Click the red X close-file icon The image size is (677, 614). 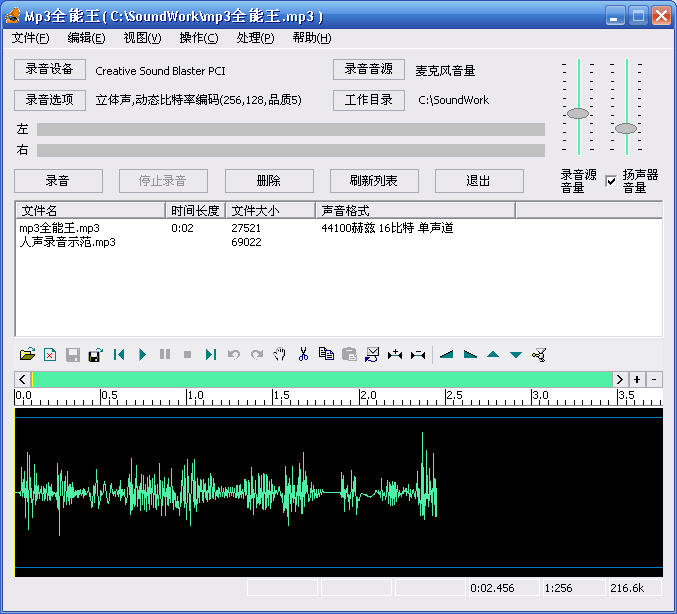tap(50, 354)
